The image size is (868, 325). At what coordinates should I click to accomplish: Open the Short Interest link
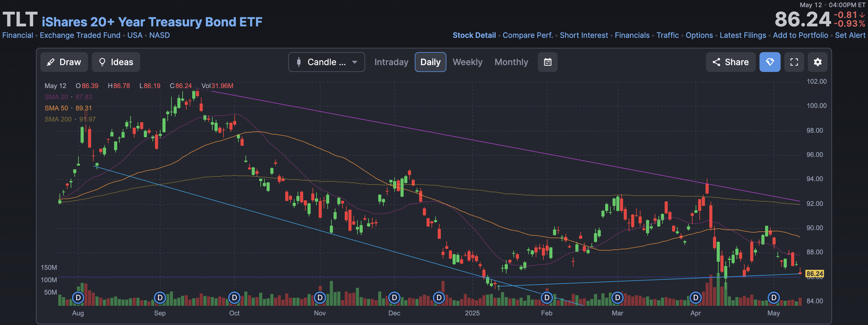tap(584, 35)
